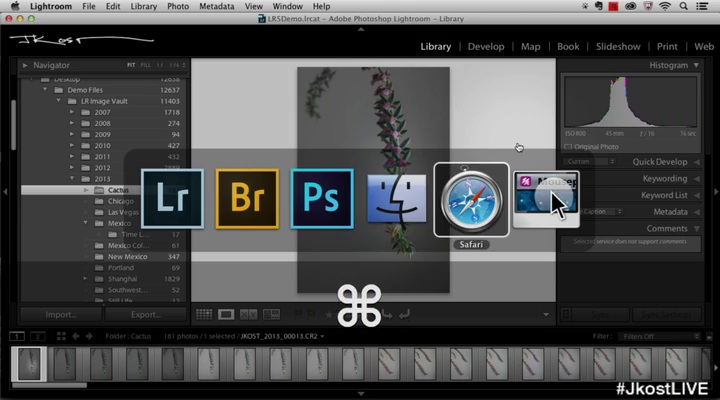Toggle sync auto switch beside Sync
This screenshot has width=720, height=400.
[566, 315]
